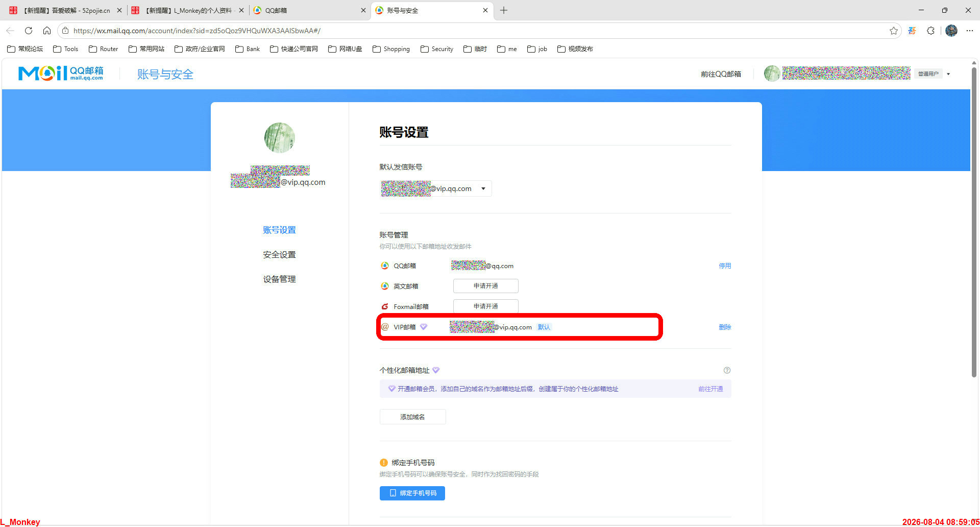
Task: Open the browser three-dot menu
Action: pos(970,31)
